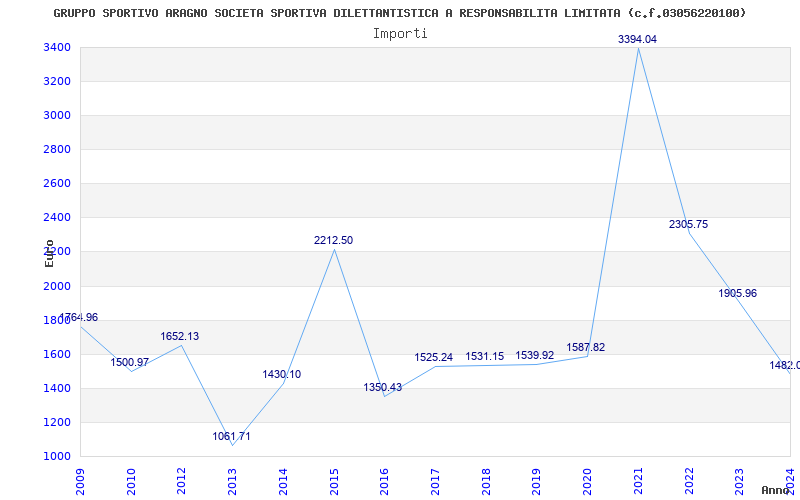Select the data label 1539.92
This screenshot has height=500, width=800.
point(535,355)
